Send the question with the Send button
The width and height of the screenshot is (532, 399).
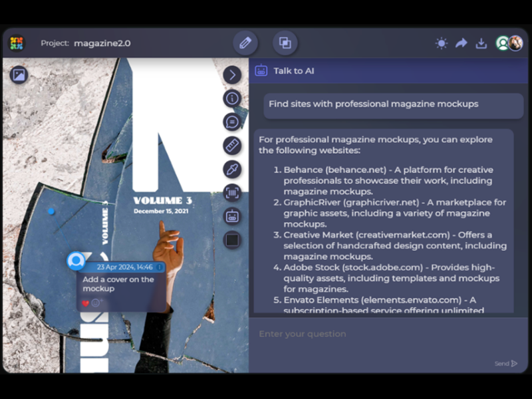click(506, 364)
